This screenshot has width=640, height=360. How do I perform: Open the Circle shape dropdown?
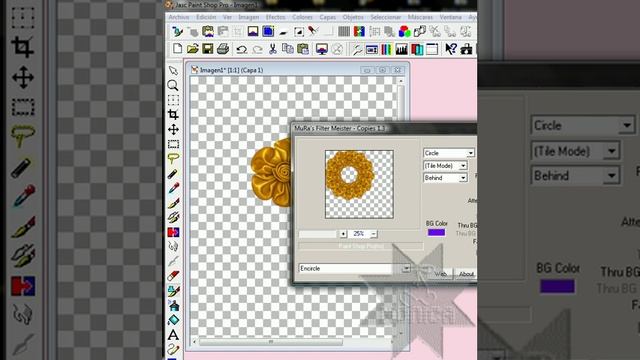(x=470, y=153)
